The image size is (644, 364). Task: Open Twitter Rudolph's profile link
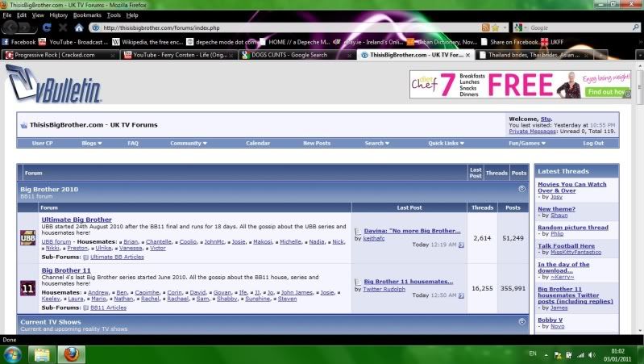(384, 289)
